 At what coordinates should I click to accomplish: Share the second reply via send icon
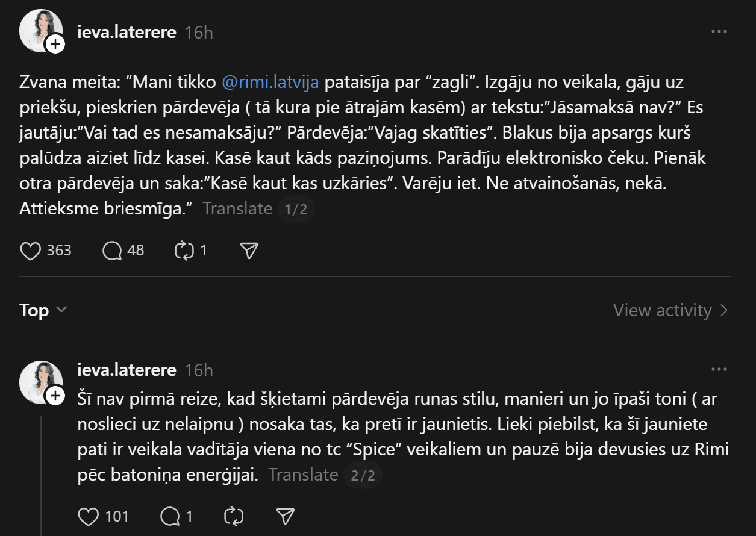(285, 516)
